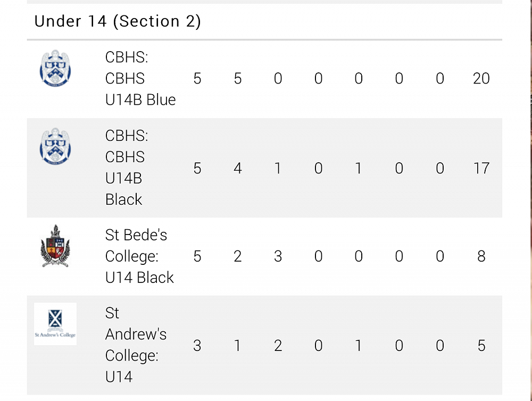Click the value 3 in St Andrew's College row
532x401 pixels.
[197, 346]
